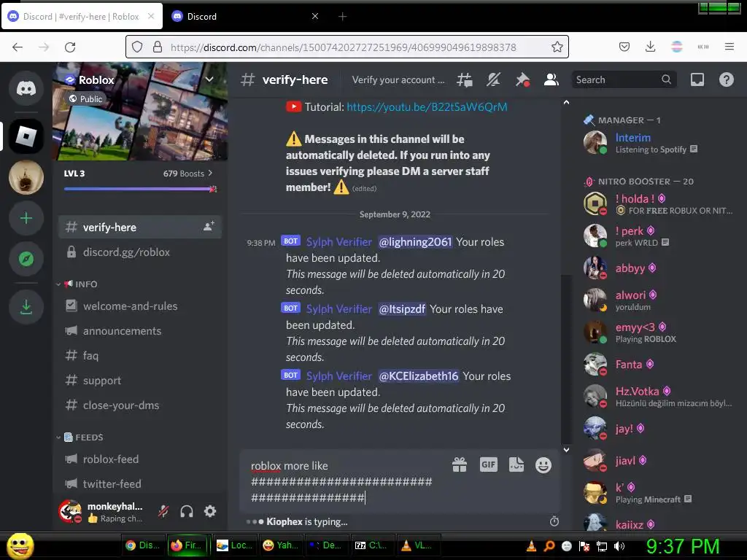Open announcements channel
The image size is (747, 560).
(139, 331)
